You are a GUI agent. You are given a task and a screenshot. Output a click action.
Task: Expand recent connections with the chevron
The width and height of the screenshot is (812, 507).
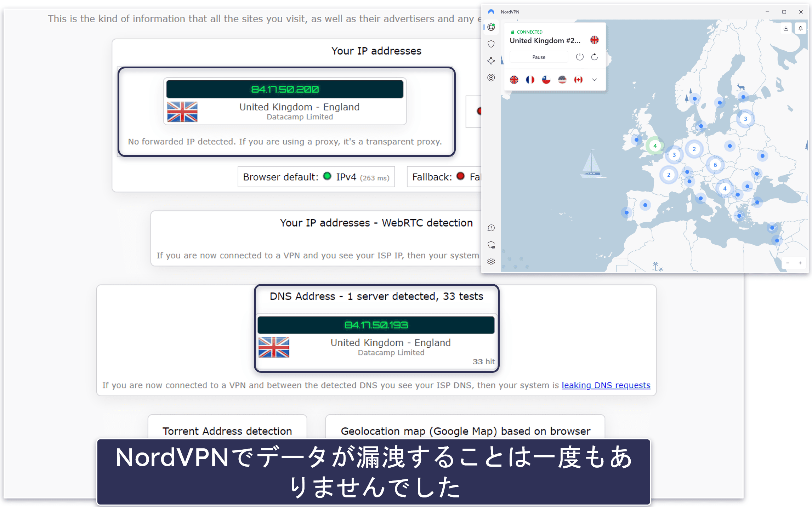click(x=595, y=80)
